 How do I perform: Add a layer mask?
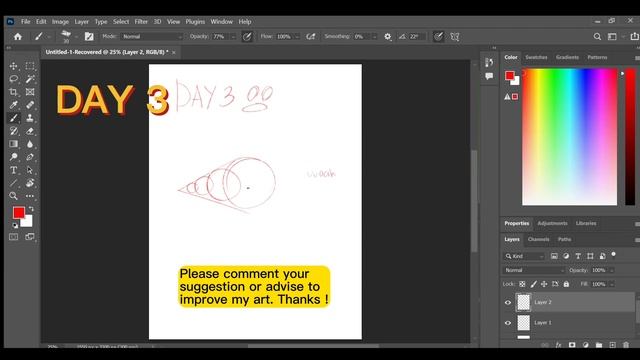(572, 345)
